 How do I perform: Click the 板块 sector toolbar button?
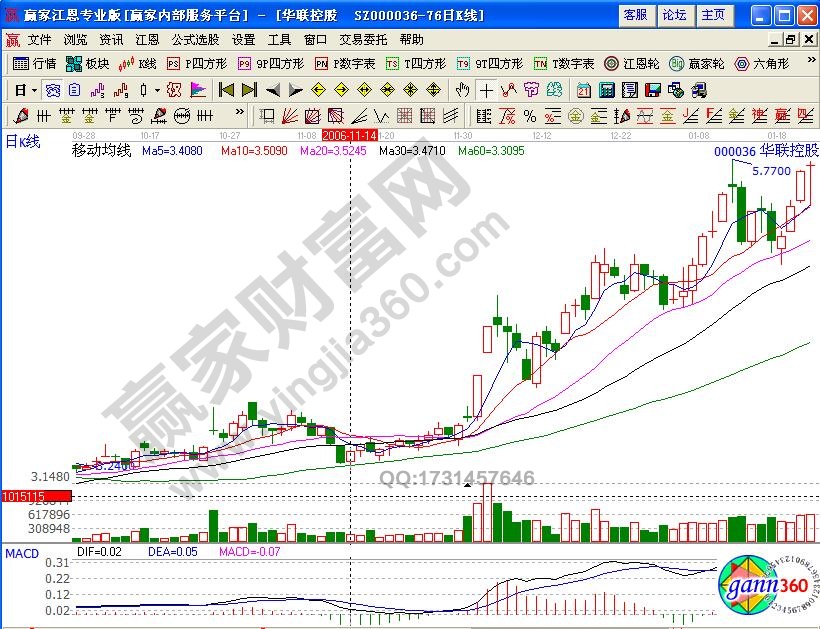click(88, 63)
